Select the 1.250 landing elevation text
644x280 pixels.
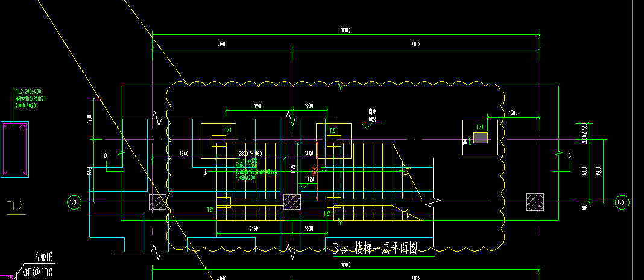click(x=311, y=179)
